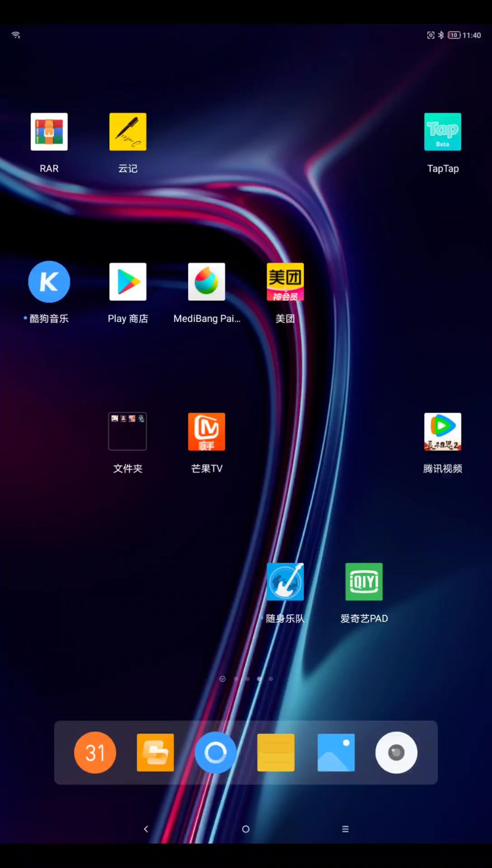Open the yellow notes app in dock

(276, 752)
